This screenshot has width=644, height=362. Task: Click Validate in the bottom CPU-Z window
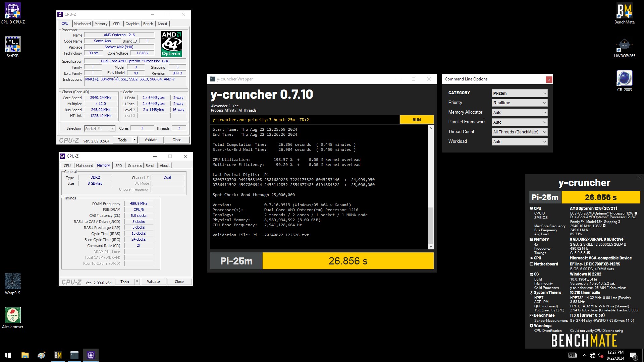(153, 282)
